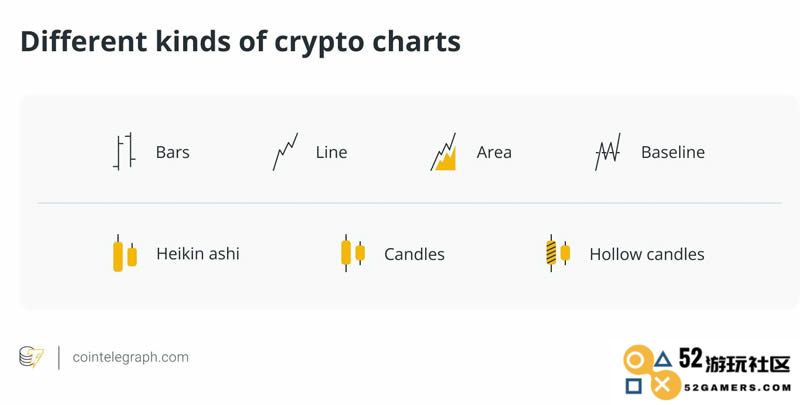Select the Area label text
The width and height of the screenshot is (800, 405).
(494, 152)
